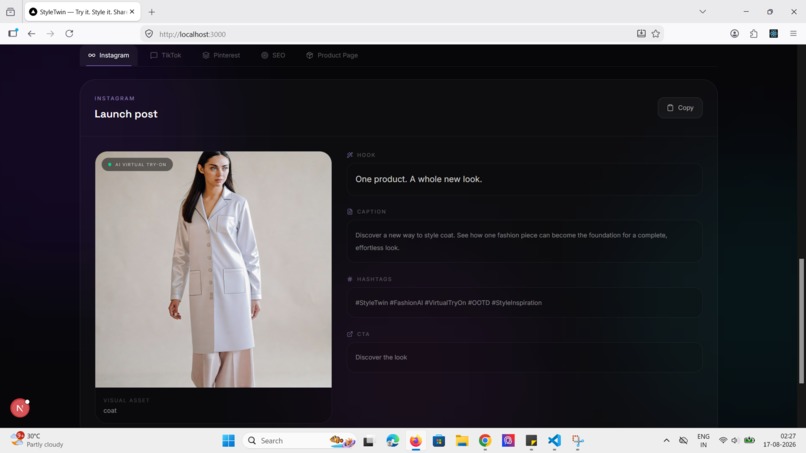Image resolution: width=806 pixels, height=453 pixels.
Task: Click the site shield security icon
Action: coord(149,34)
